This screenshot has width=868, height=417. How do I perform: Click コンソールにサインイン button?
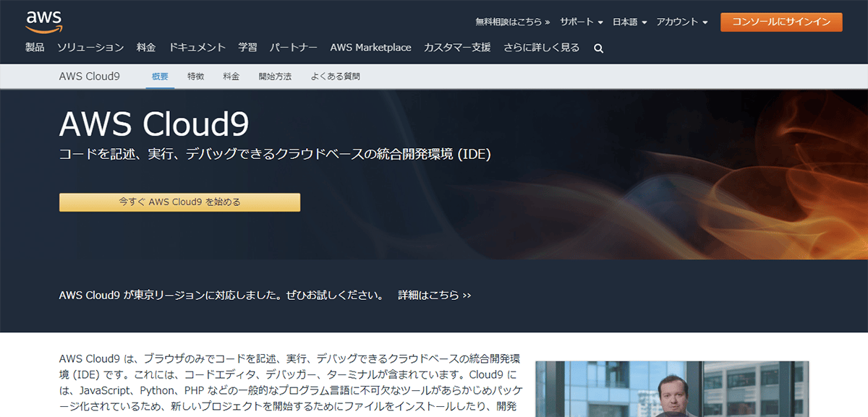click(781, 22)
